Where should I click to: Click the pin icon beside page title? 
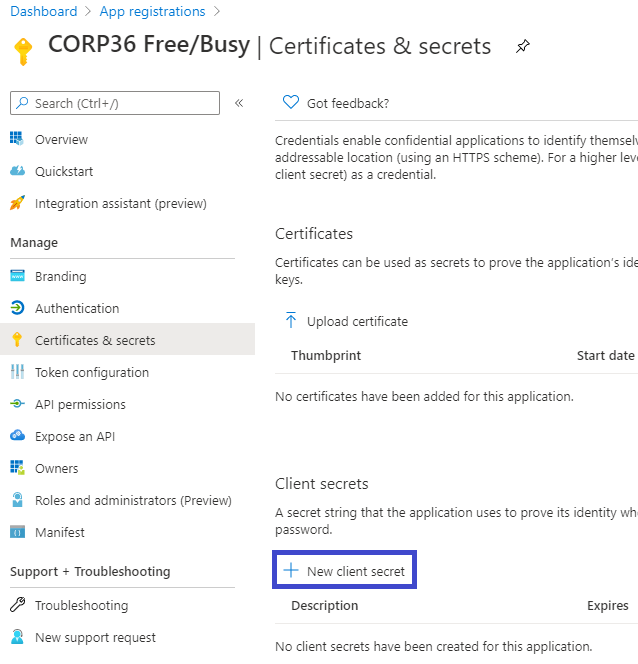(x=522, y=46)
